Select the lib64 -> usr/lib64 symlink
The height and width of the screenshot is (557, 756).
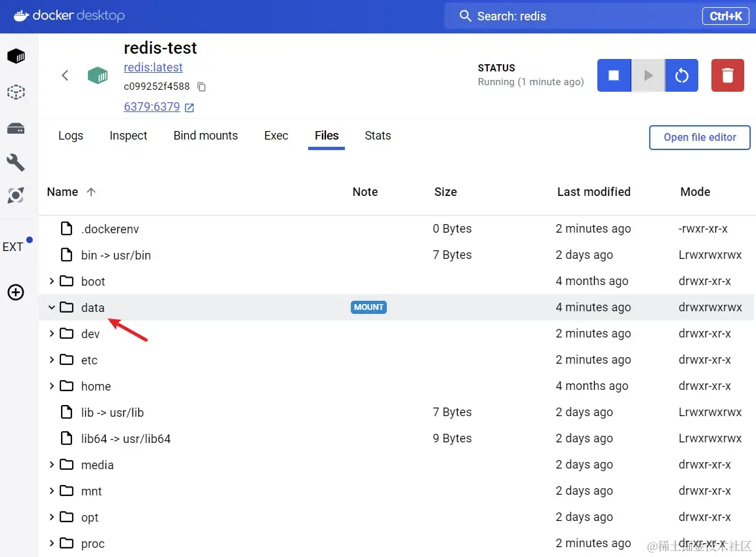tap(396, 438)
